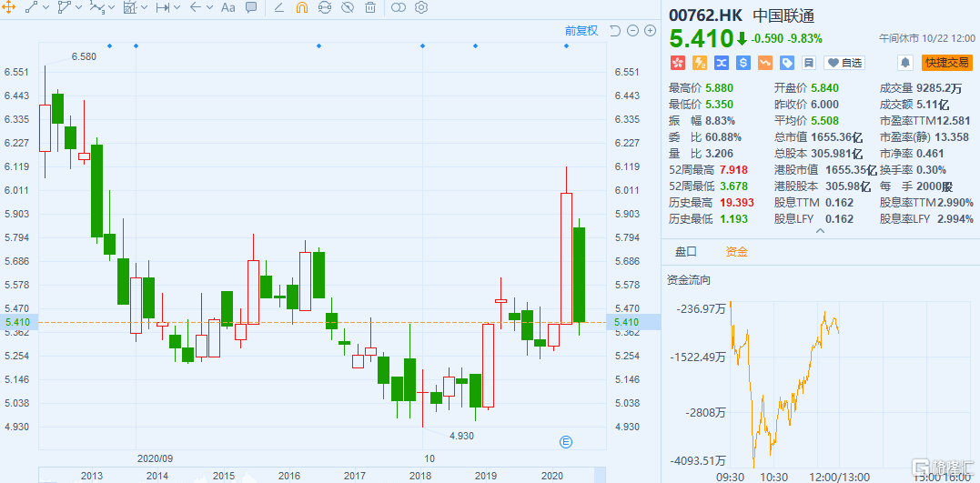This screenshot has width=980, height=483.
Task: Toggle hide drawings eye icon
Action: pos(348,7)
